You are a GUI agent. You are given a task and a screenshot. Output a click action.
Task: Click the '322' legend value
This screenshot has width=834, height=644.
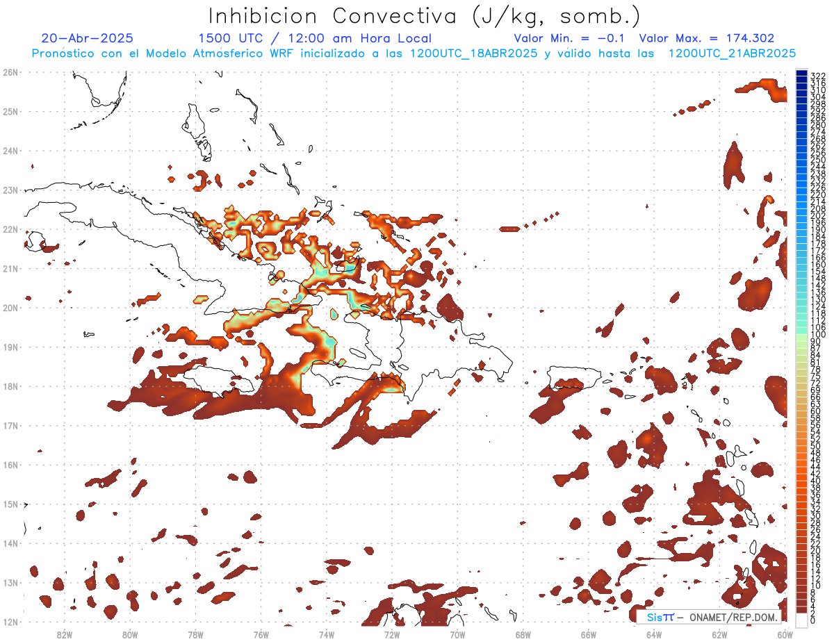tap(818, 76)
